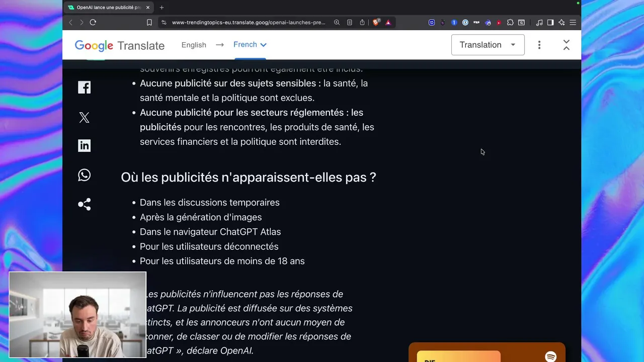Viewport: 644px width, 362px height.
Task: Click the generic share nodes icon
Action: 84,204
